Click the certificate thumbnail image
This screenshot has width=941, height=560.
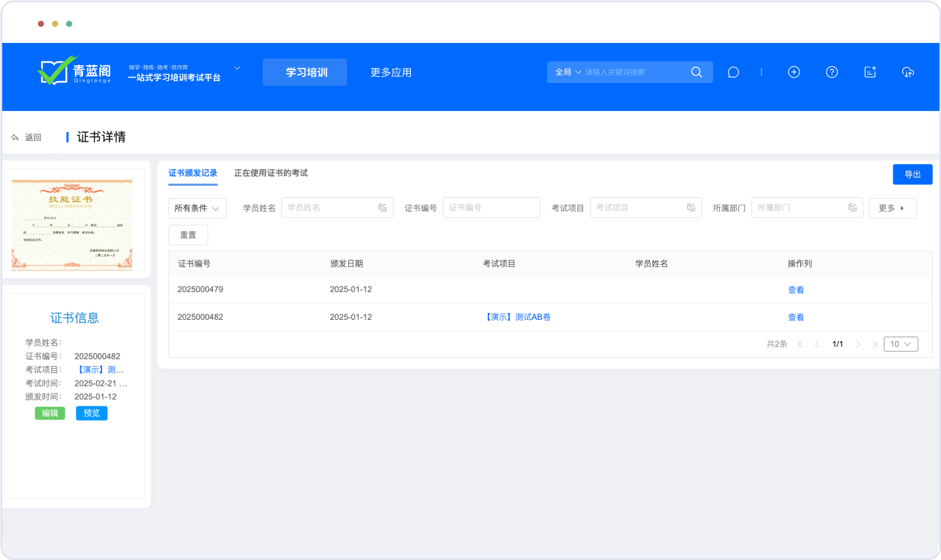point(72,225)
